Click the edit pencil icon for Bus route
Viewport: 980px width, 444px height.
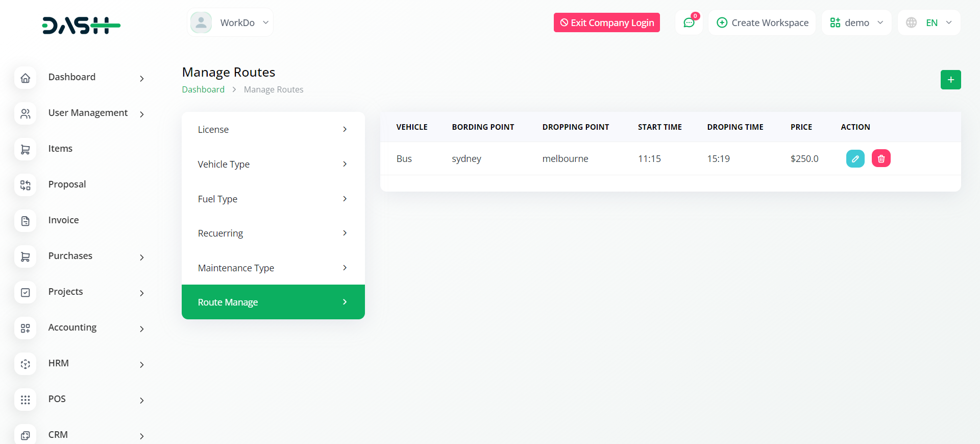coord(855,158)
